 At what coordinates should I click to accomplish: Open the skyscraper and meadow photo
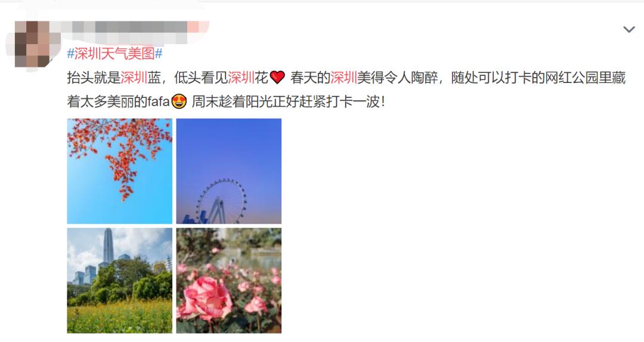coord(119,281)
